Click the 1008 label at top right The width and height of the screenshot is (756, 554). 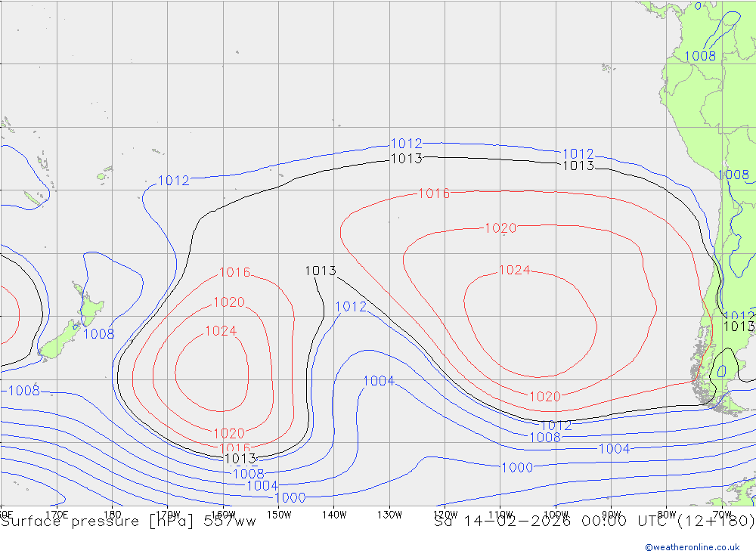[x=699, y=56]
